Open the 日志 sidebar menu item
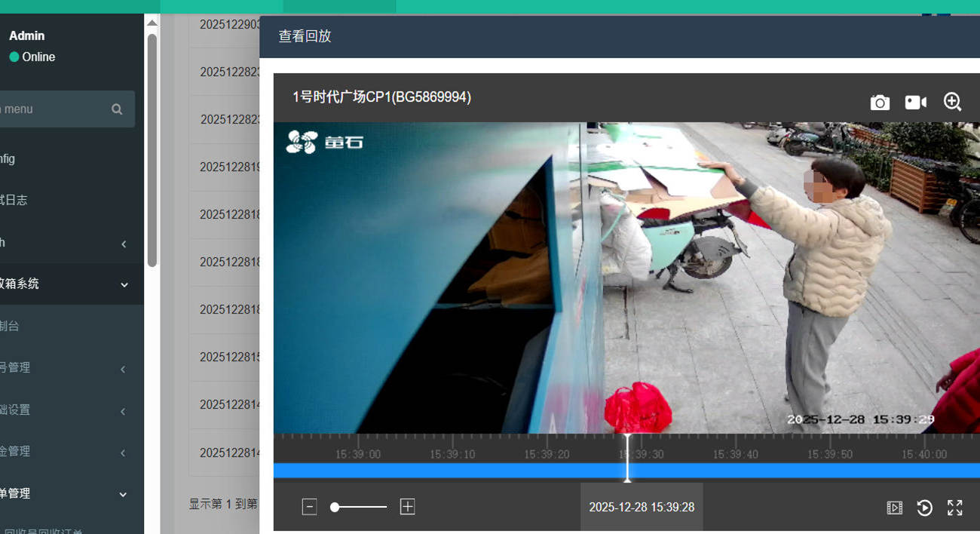Screen dimensions: 980x534 click(x=14, y=201)
